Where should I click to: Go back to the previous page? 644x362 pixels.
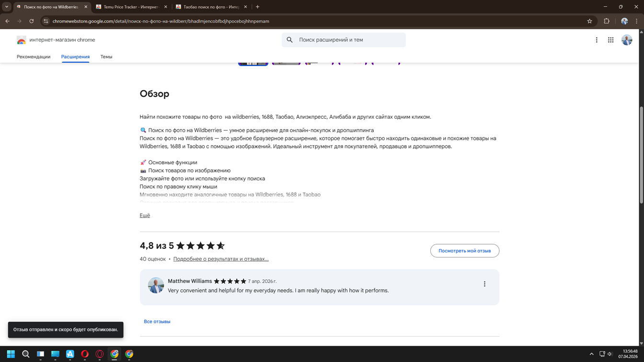[7, 21]
